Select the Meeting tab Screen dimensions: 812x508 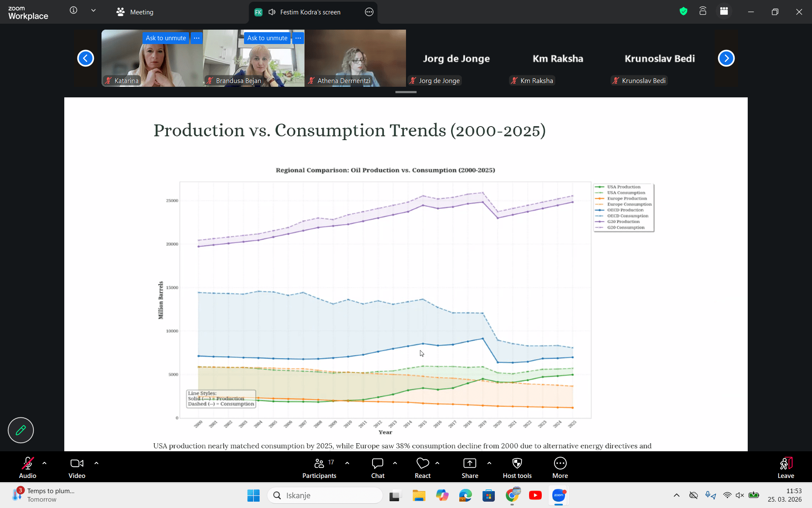coord(135,12)
